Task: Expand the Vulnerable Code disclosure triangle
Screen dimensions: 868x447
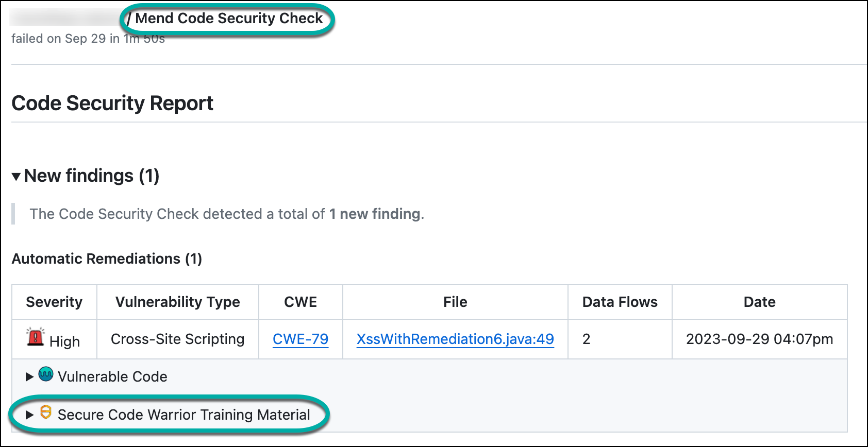Action: (29, 377)
